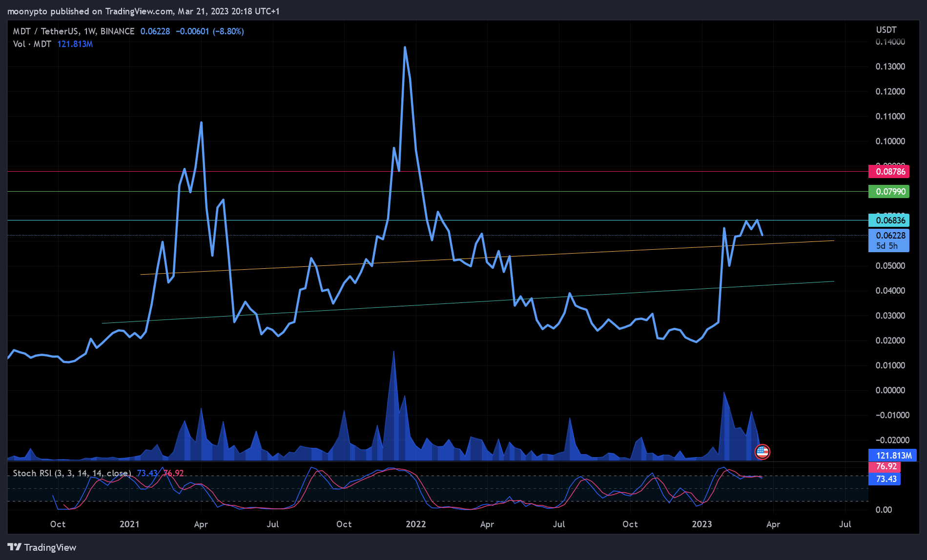Click the 0.10000 price axis tick
Image resolution: width=927 pixels, height=560 pixels.
pyautogui.click(x=890, y=141)
